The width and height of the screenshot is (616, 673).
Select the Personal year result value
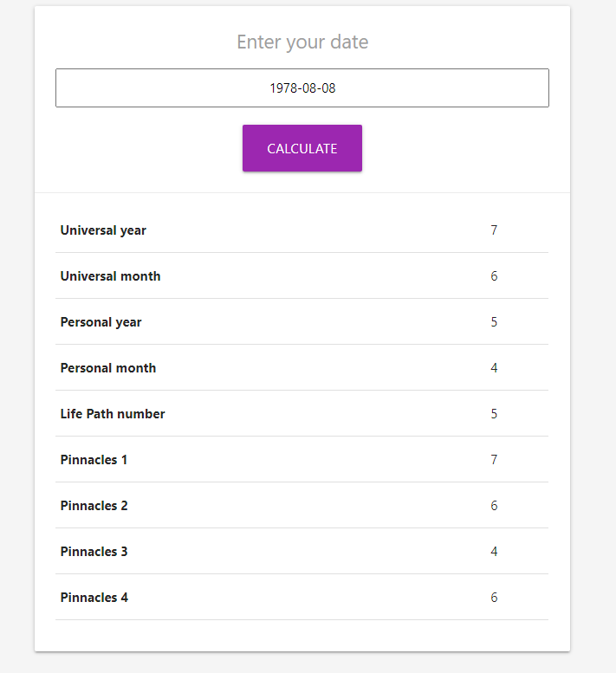(x=494, y=322)
